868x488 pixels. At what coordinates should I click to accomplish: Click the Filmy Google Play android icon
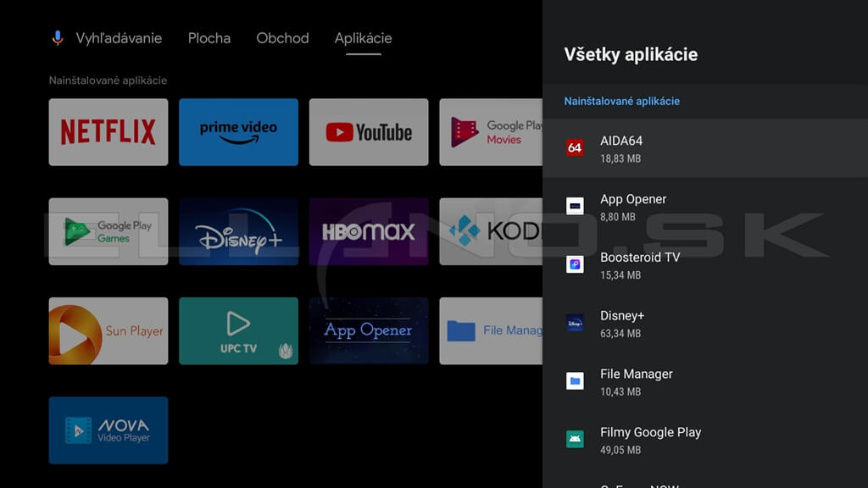(575, 439)
